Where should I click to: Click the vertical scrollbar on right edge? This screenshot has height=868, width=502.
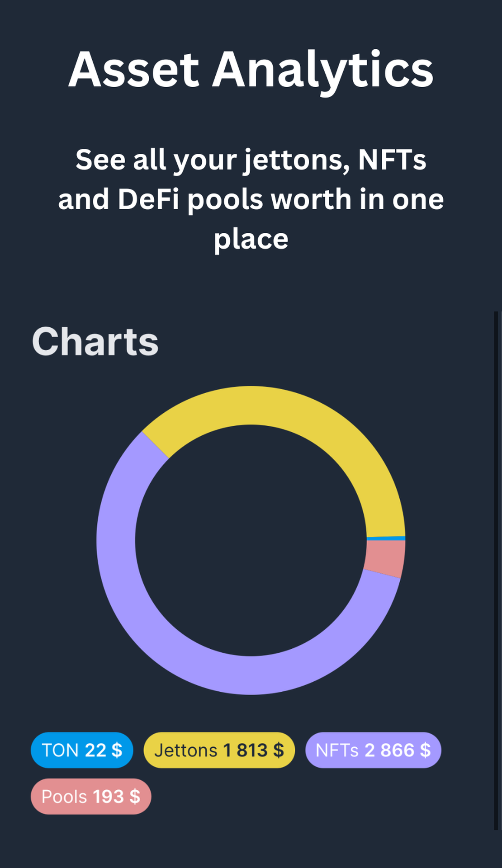click(x=496, y=571)
